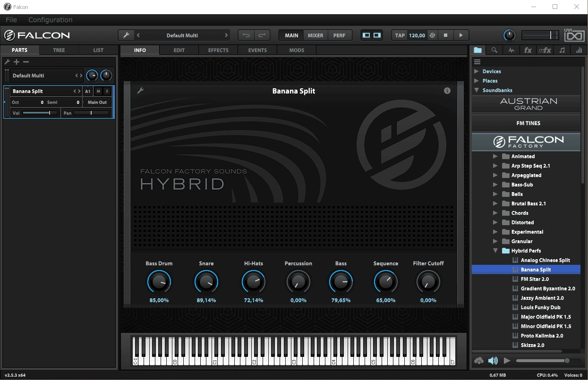Adjust the preview volume slider in browser
This screenshot has width=588, height=380.
click(548, 361)
